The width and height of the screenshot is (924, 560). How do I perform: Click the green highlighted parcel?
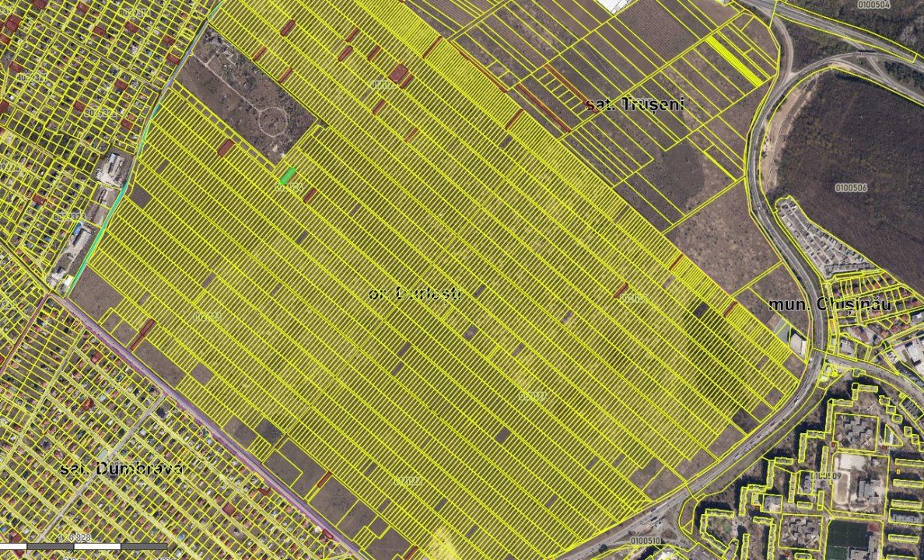(287, 177)
